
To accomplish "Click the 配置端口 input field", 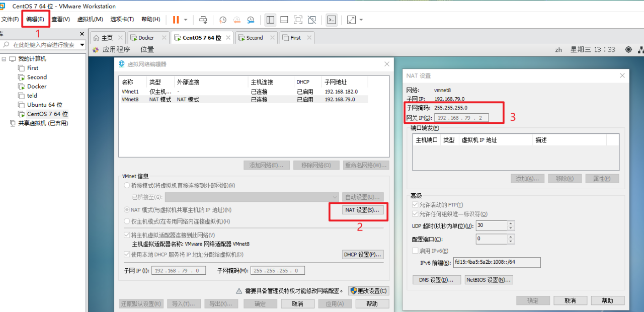I will click(491, 239).
